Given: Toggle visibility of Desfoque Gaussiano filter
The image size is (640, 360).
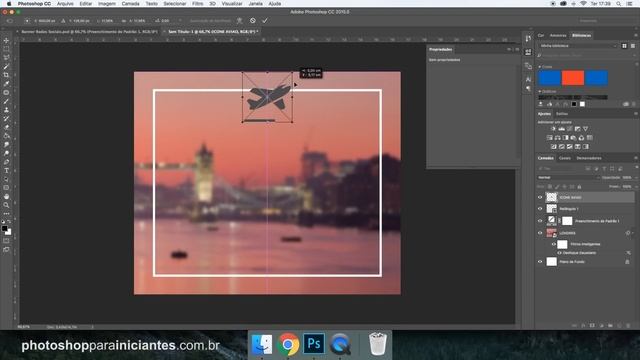Looking at the screenshot, I should point(559,253).
